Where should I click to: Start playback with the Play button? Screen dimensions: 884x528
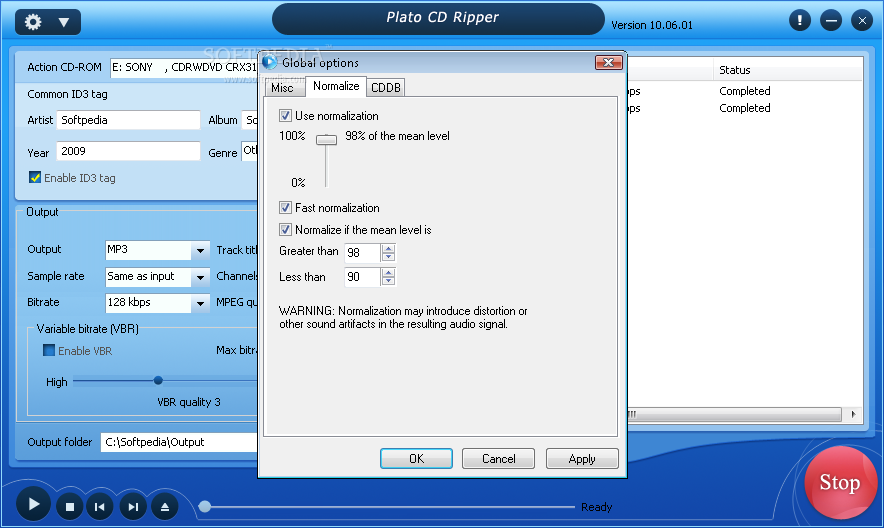click(x=33, y=504)
